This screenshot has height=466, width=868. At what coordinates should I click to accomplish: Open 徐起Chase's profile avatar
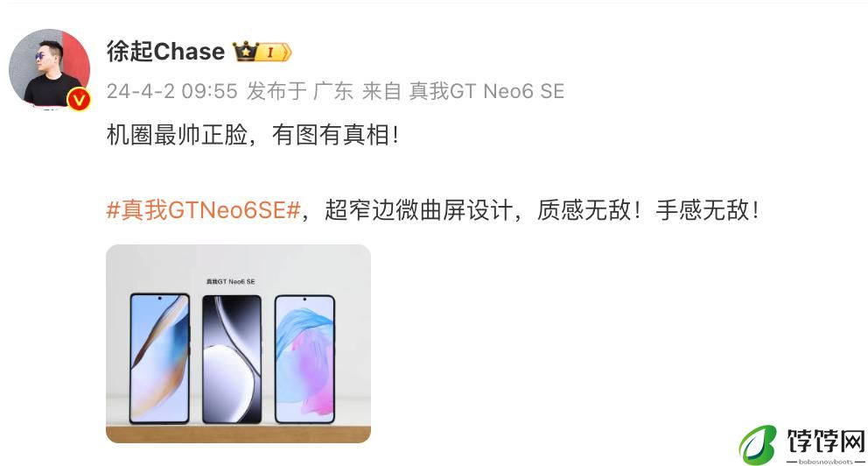coord(49,68)
